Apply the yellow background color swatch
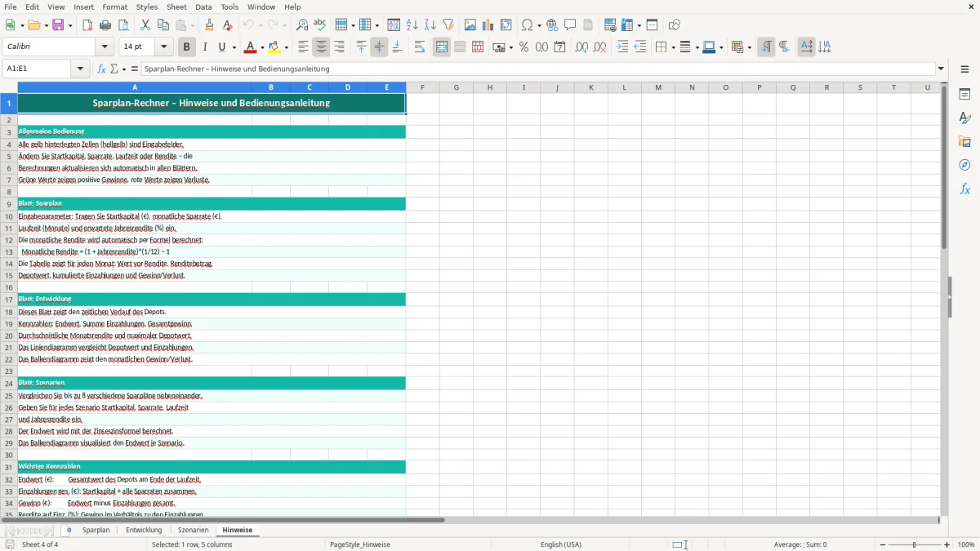Viewport: 980px width, 551px height. pyautogui.click(x=274, y=47)
